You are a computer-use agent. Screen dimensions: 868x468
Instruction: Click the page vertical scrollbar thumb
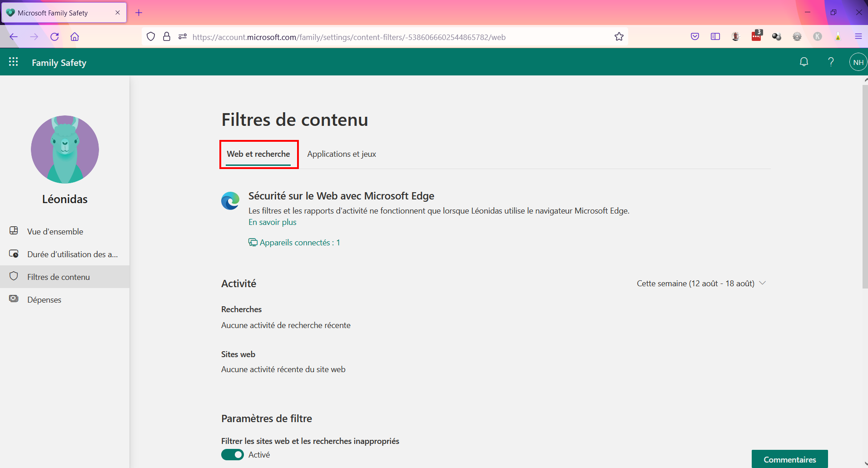[x=865, y=186]
